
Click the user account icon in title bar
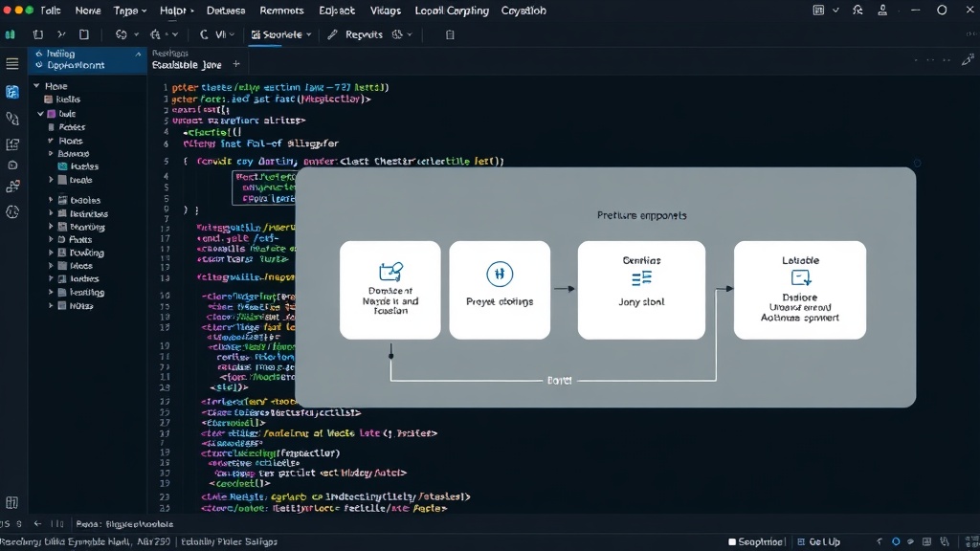tap(881, 10)
